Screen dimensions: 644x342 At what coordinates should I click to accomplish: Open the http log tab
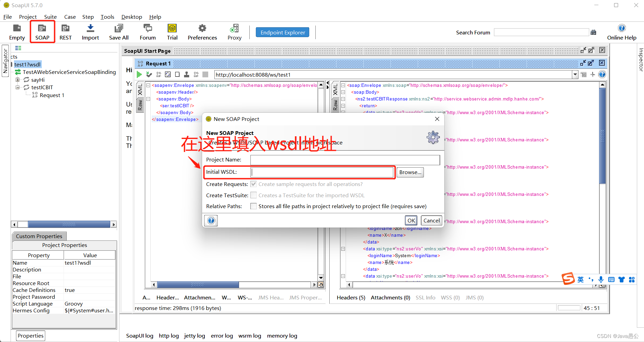tap(169, 336)
